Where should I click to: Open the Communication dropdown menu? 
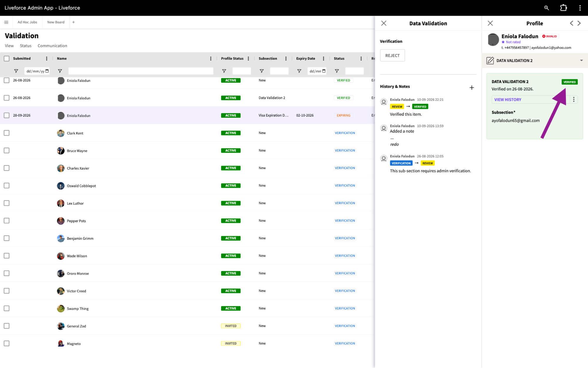(x=52, y=46)
